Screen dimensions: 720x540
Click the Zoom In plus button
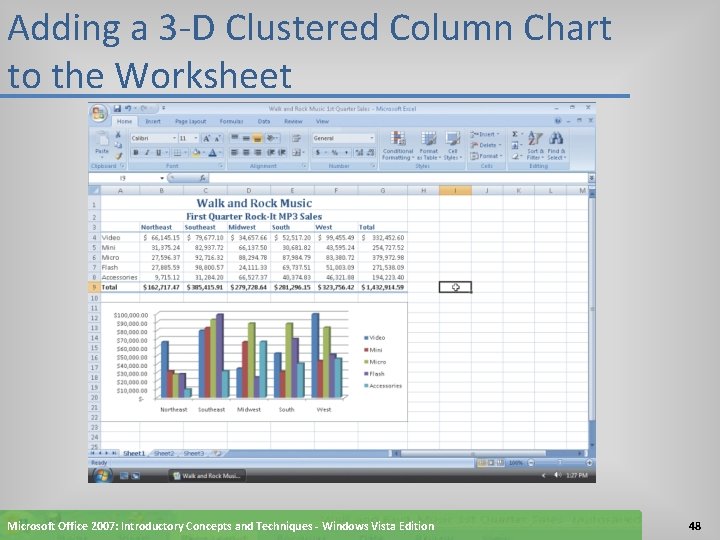[589, 463]
